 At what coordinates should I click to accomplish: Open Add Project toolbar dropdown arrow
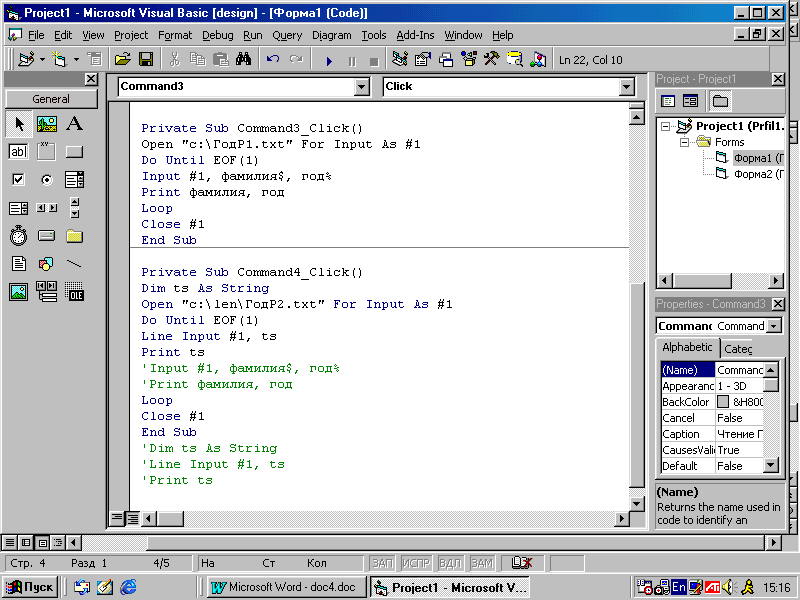pyautogui.click(x=42, y=60)
